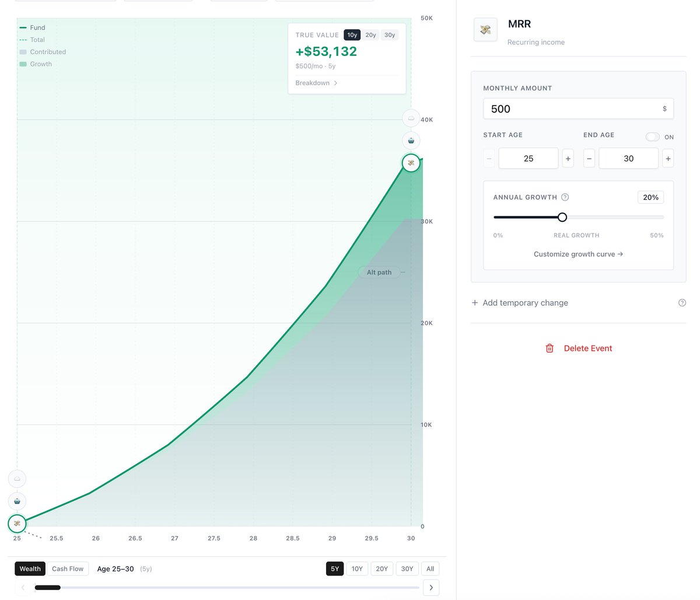This screenshot has height=600, width=700.
Task: Click the 50K y-axis label
Action: 427,18
